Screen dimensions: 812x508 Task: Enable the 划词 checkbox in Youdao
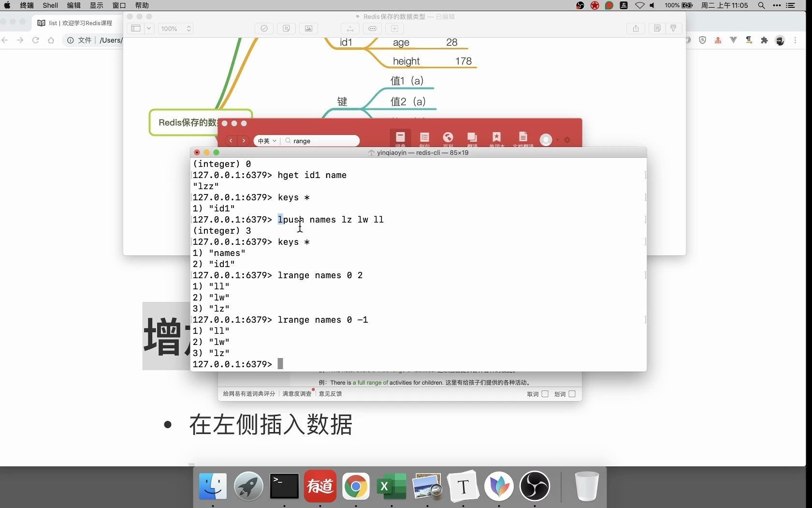point(572,394)
